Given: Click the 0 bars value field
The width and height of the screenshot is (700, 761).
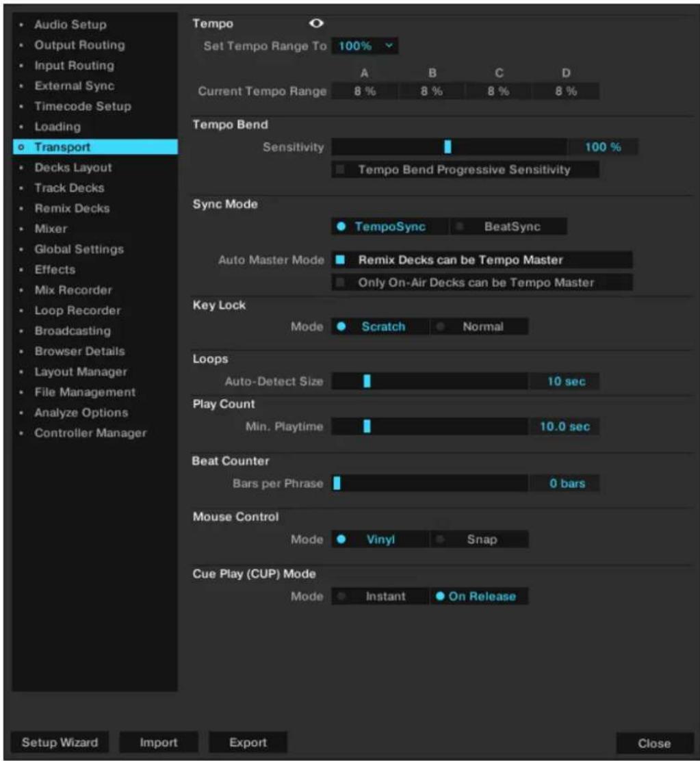Looking at the screenshot, I should coord(565,483).
